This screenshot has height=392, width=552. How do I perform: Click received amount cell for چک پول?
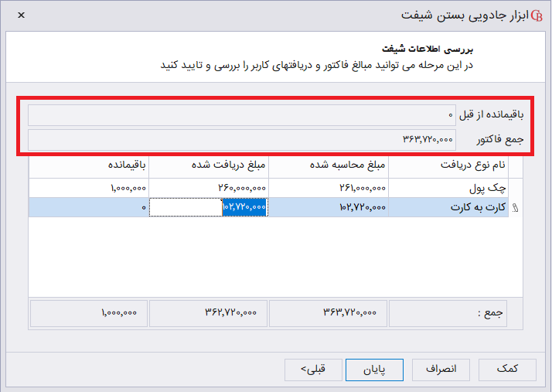point(209,188)
